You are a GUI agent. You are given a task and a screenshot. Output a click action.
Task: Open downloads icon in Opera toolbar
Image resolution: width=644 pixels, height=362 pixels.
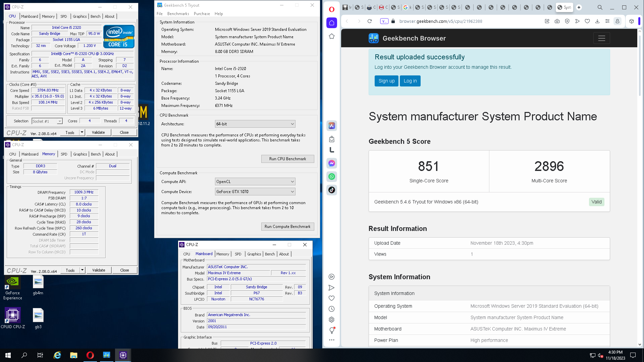point(597,21)
